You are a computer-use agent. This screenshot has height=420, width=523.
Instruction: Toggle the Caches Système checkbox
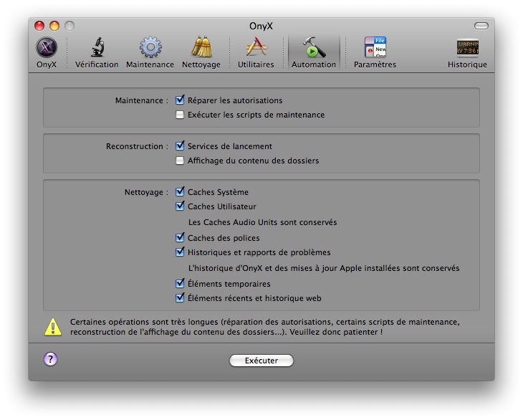pyautogui.click(x=180, y=192)
